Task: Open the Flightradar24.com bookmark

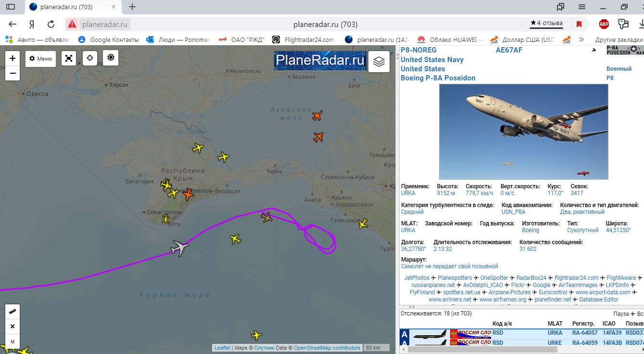Action: [303, 39]
